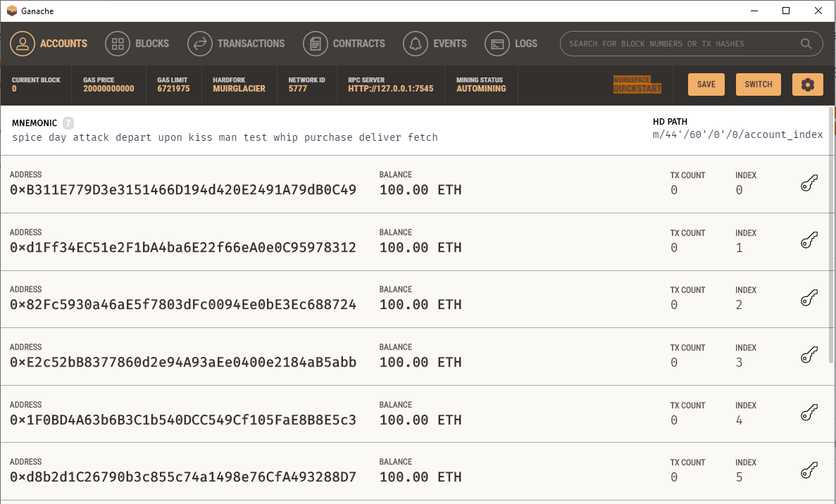Click the mnemonic help question mark

[68, 123]
